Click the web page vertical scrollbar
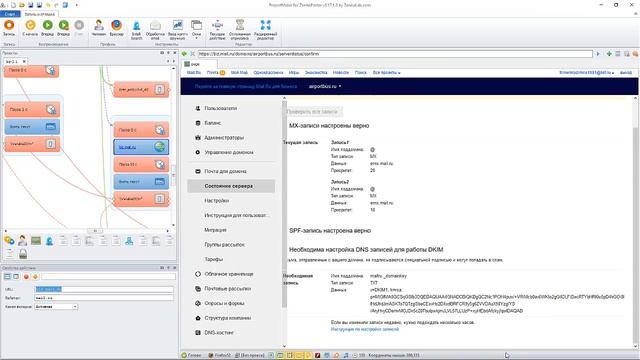The height and width of the screenshot is (360, 640). [x=636, y=222]
